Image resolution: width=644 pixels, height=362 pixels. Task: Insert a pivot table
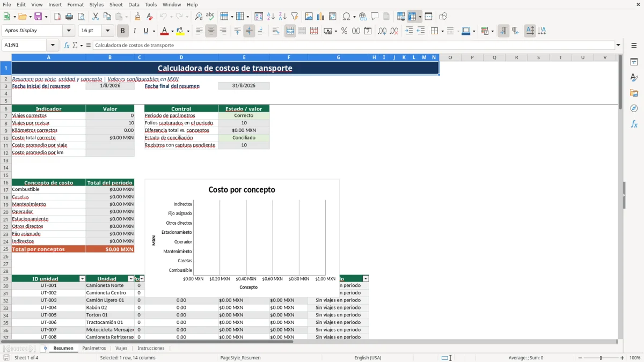pyautogui.click(x=333, y=17)
